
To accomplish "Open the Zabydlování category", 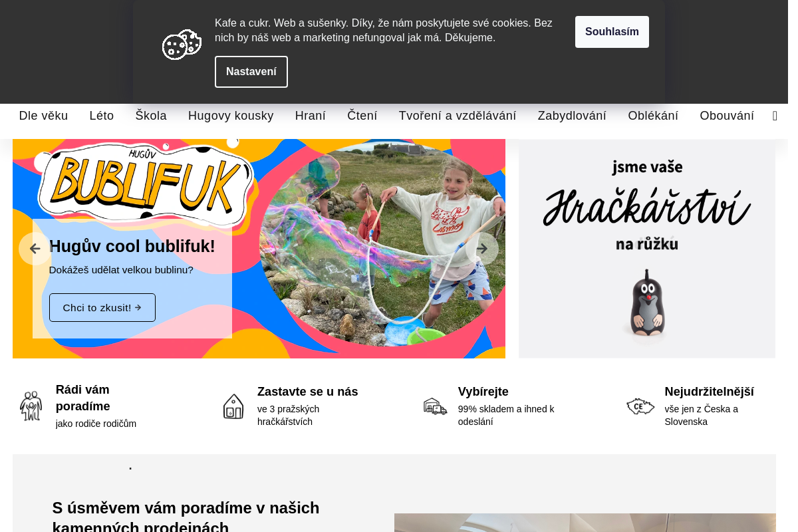I will click(x=572, y=116).
